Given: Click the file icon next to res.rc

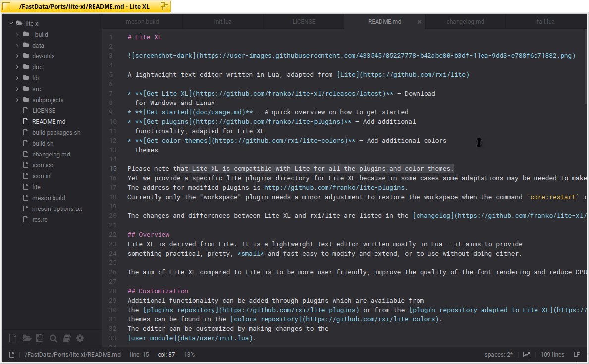Looking at the screenshot, I should (26, 219).
